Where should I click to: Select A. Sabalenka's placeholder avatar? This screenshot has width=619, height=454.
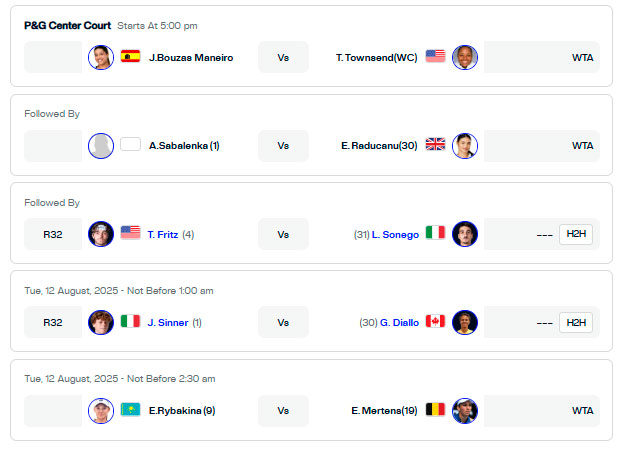101,146
